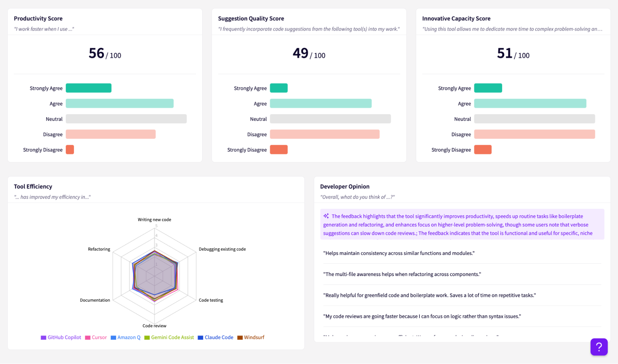This screenshot has width=618, height=364.
Task: Click the quote about faster code reviews
Action: pyautogui.click(x=422, y=316)
